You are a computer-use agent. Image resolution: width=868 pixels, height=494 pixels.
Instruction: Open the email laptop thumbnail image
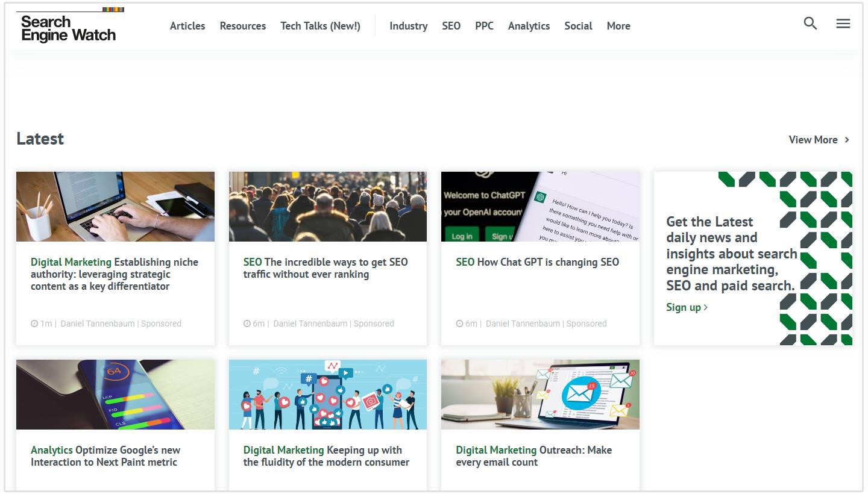pos(540,395)
